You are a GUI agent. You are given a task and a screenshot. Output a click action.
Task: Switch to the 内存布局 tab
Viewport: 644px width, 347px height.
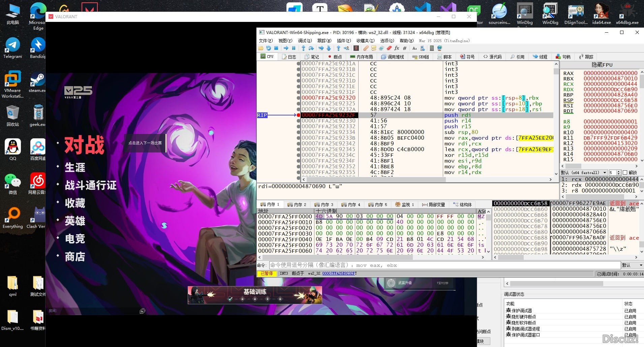click(x=362, y=57)
